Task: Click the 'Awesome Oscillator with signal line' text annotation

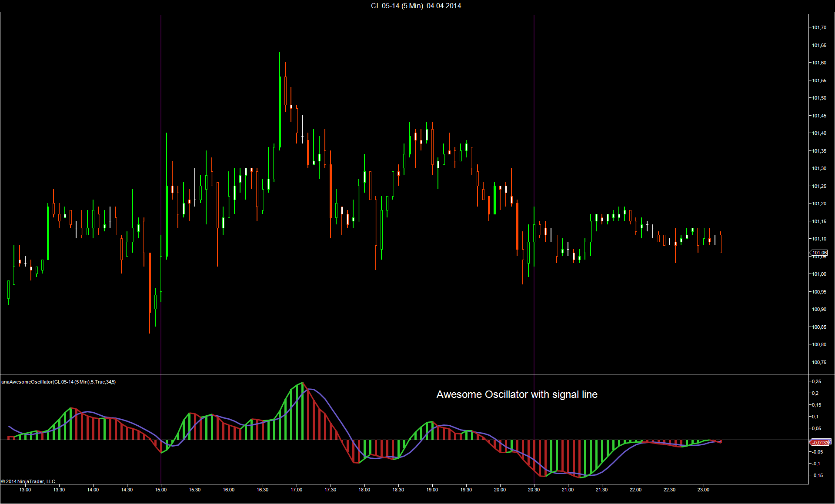Action: pyautogui.click(x=517, y=394)
